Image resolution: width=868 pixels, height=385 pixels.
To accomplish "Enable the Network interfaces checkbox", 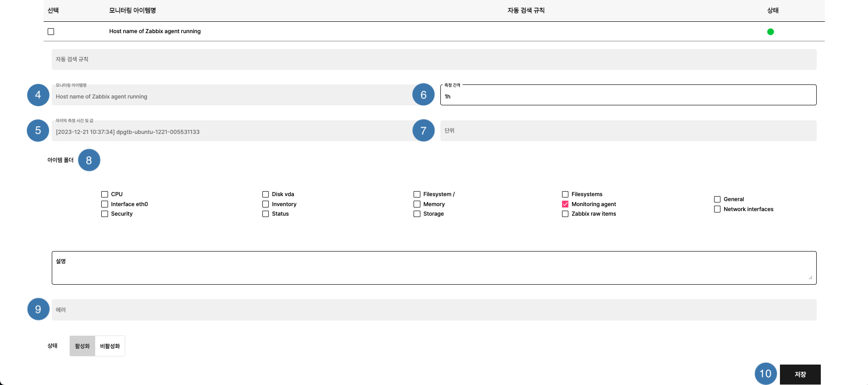I will pyautogui.click(x=717, y=209).
